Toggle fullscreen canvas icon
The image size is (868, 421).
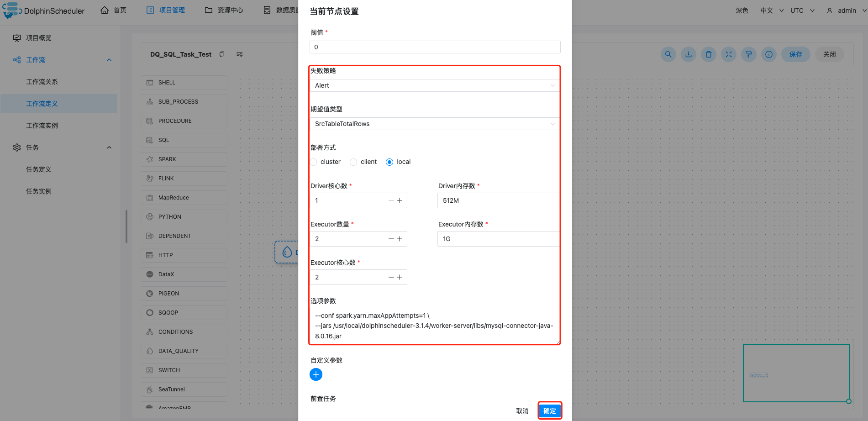pyautogui.click(x=729, y=54)
